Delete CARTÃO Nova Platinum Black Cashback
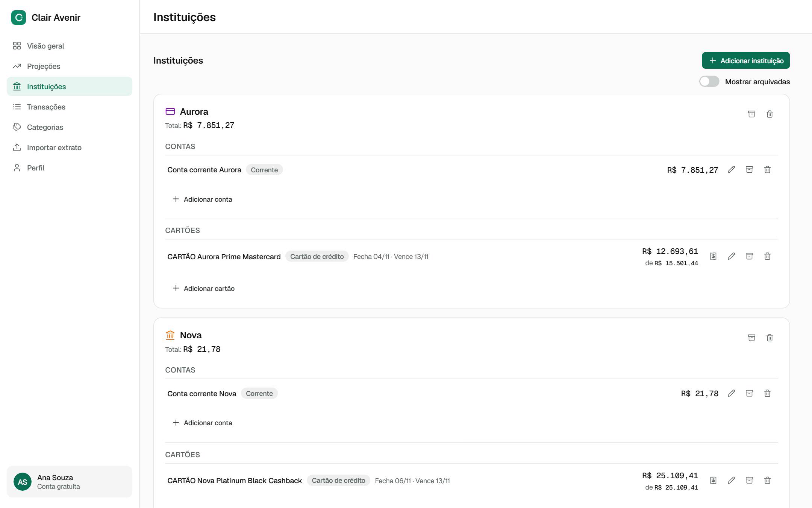Image resolution: width=812 pixels, height=508 pixels. tap(767, 481)
